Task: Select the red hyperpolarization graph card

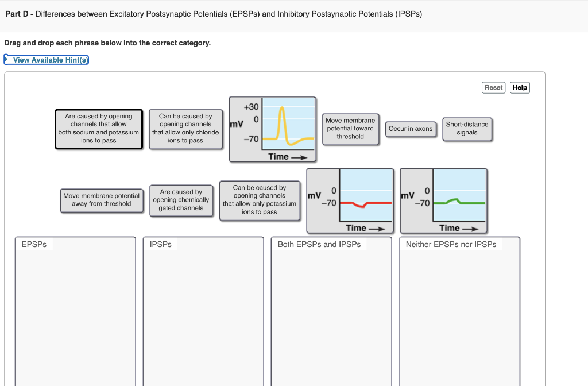Action: (350, 200)
